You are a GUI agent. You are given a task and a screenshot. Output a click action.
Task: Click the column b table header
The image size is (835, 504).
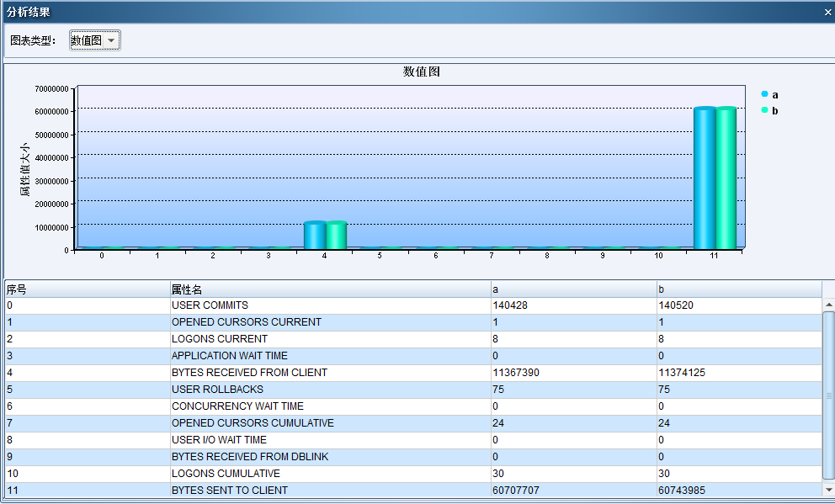[x=738, y=289]
